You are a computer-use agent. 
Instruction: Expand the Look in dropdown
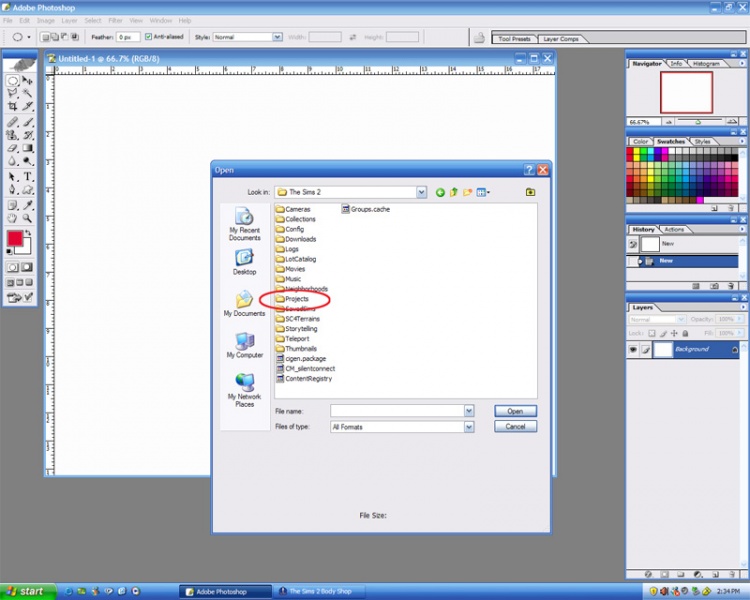421,192
